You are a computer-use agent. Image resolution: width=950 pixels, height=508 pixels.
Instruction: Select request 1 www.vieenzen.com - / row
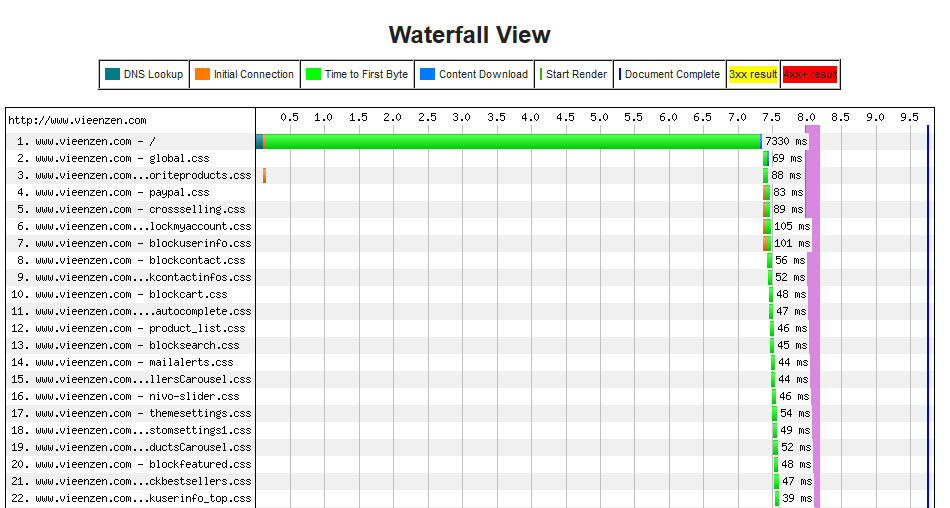click(x=470, y=141)
